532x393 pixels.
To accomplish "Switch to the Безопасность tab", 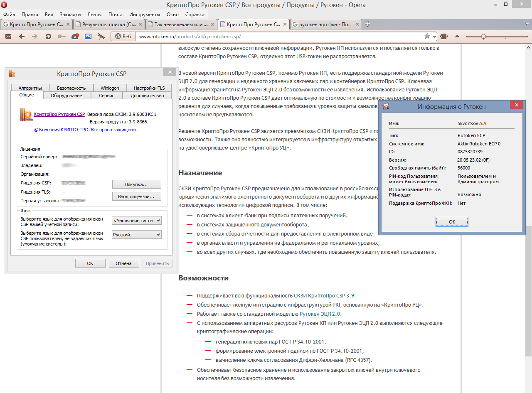I will click(71, 88).
